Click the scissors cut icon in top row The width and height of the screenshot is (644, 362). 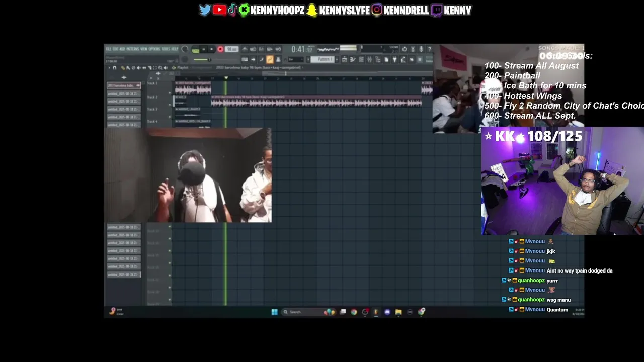[x=413, y=49]
